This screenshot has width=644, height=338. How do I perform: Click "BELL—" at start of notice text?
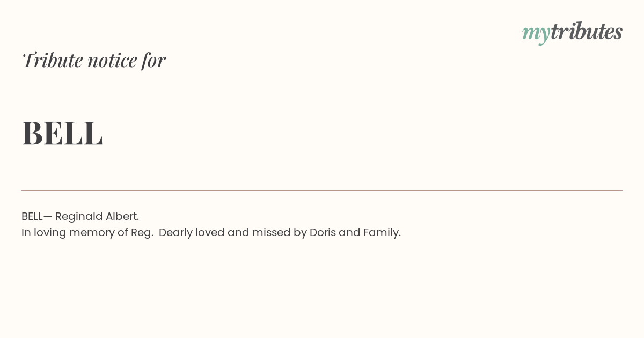[x=37, y=216]
